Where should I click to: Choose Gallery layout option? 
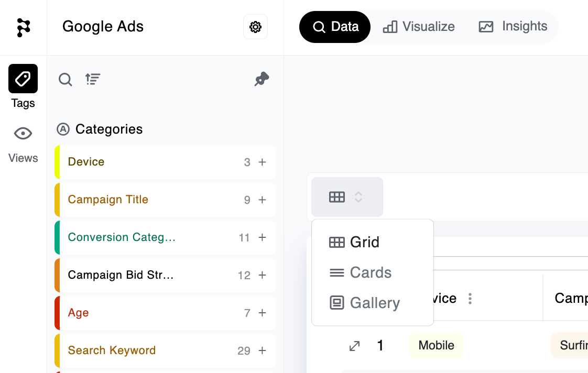(x=365, y=302)
